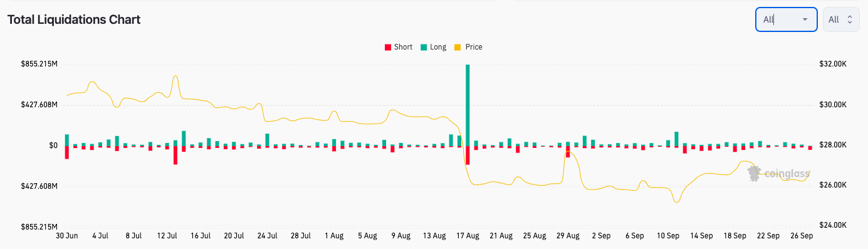
Task: Open the second All select box
Action: click(841, 19)
